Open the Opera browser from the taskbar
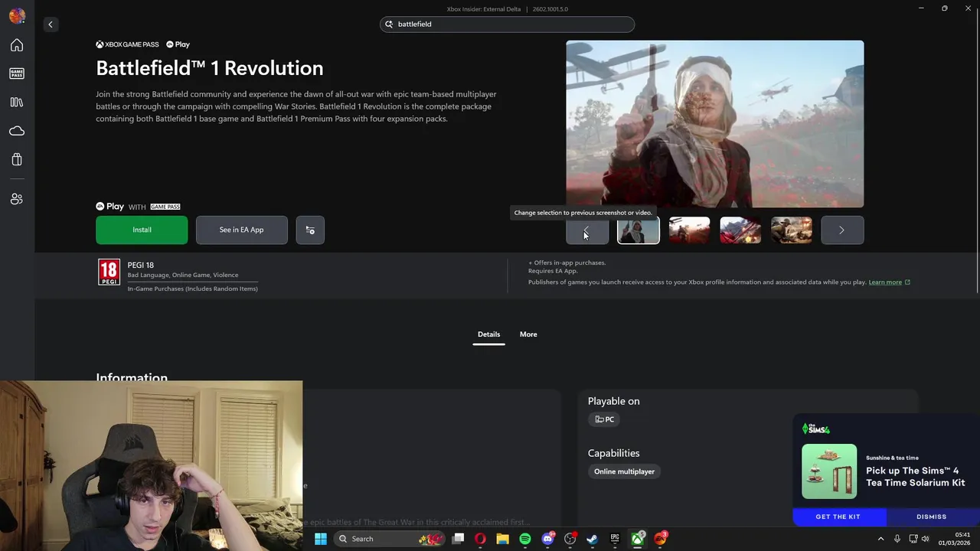980x551 pixels. click(480, 539)
